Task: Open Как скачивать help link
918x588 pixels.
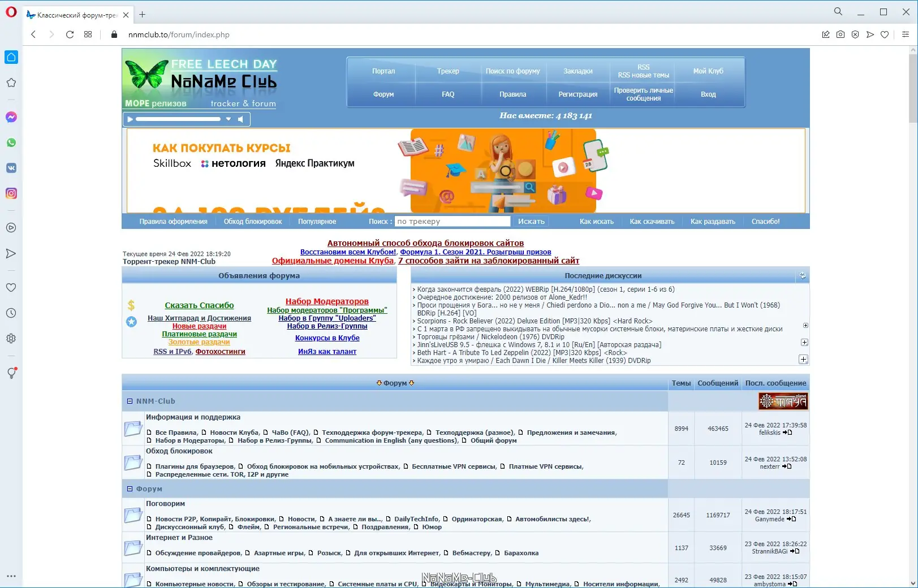Action: [652, 222]
